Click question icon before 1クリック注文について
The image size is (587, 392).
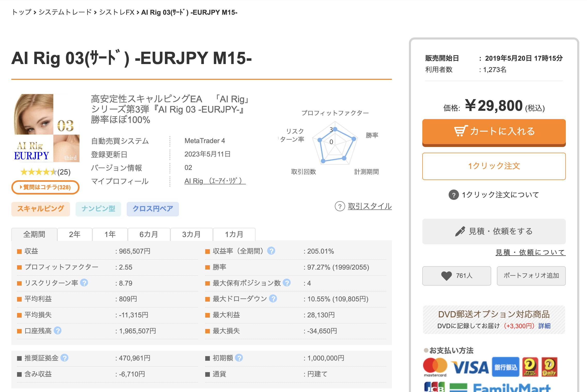point(454,195)
